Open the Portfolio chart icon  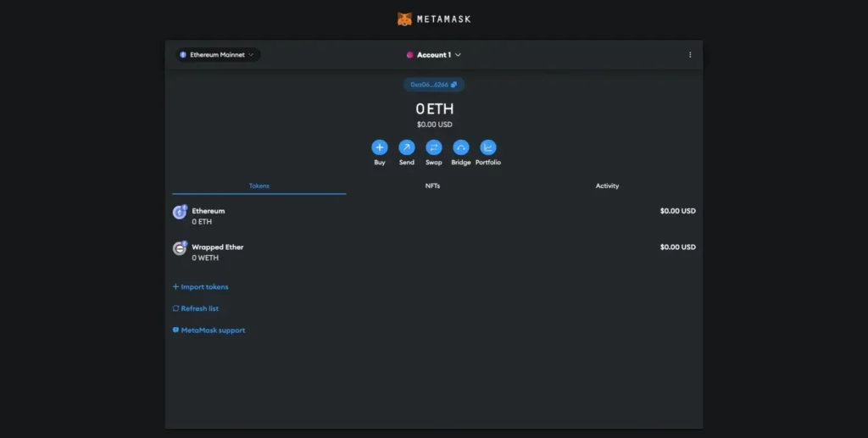click(487, 147)
